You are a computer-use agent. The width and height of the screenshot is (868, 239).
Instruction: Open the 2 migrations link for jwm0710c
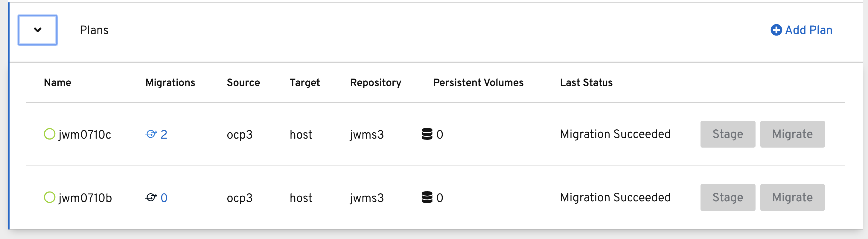pyautogui.click(x=164, y=134)
